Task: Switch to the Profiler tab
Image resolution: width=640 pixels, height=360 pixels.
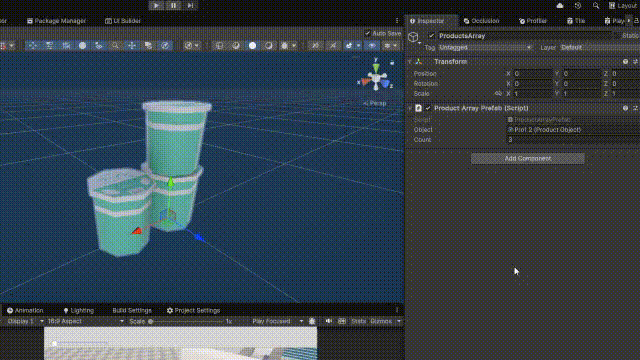Action: pyautogui.click(x=533, y=21)
